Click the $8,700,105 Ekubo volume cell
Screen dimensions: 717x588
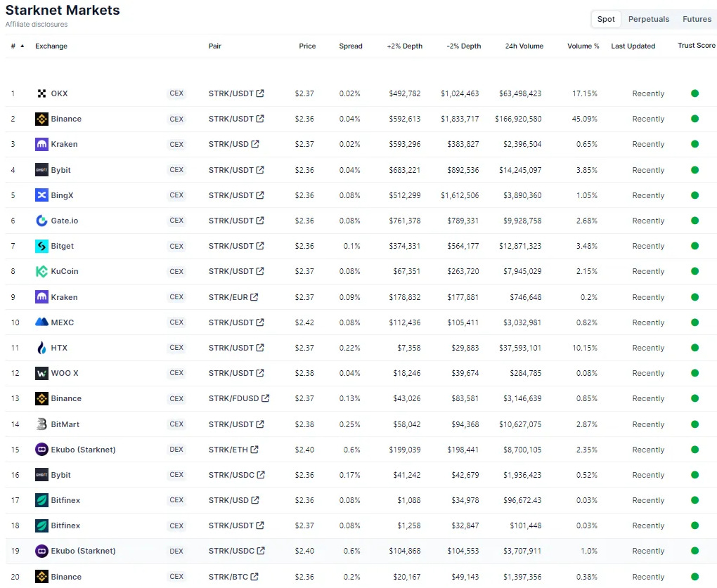(x=522, y=450)
